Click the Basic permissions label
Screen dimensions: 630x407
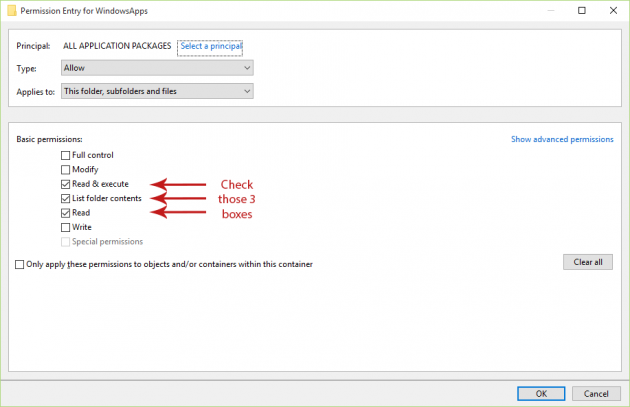click(x=49, y=139)
